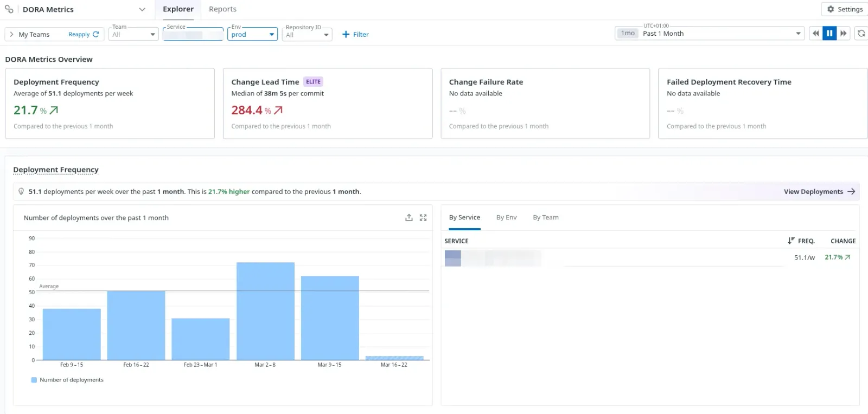Click the Feb 23–Mar 1 chart bar

(201, 339)
